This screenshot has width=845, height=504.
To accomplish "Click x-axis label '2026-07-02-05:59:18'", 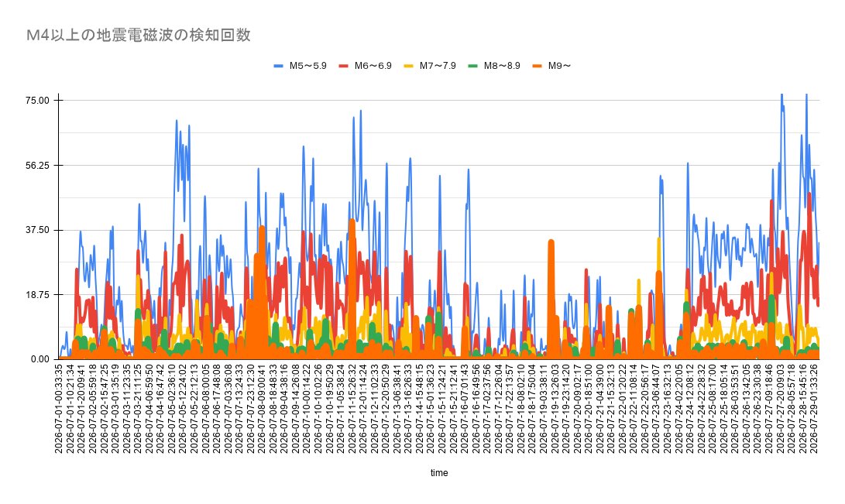I will coord(93,409).
